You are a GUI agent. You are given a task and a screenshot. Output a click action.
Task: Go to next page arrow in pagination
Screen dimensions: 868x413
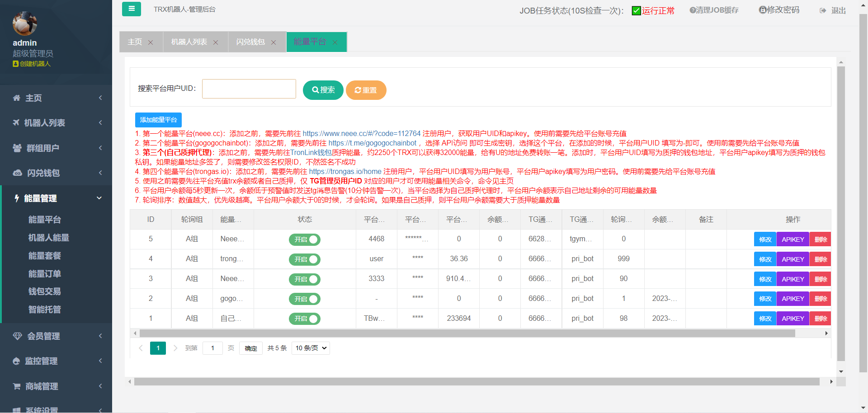pyautogui.click(x=175, y=348)
